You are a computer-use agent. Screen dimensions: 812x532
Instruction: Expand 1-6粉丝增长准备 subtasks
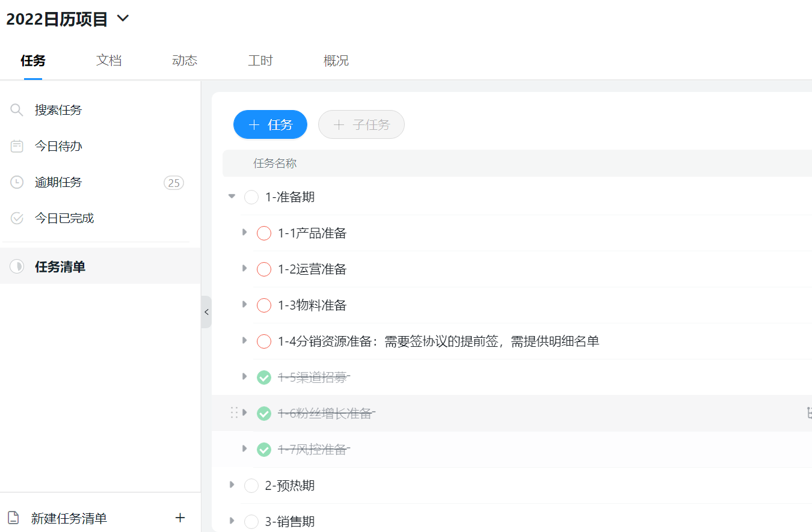pyautogui.click(x=244, y=412)
